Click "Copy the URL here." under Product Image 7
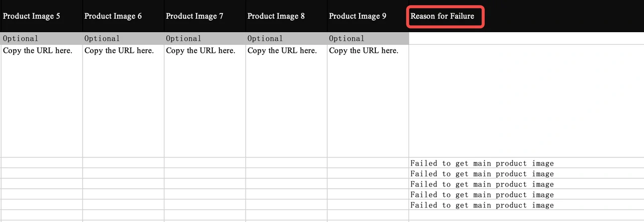Viewport: 644px width, 222px height. pos(201,51)
